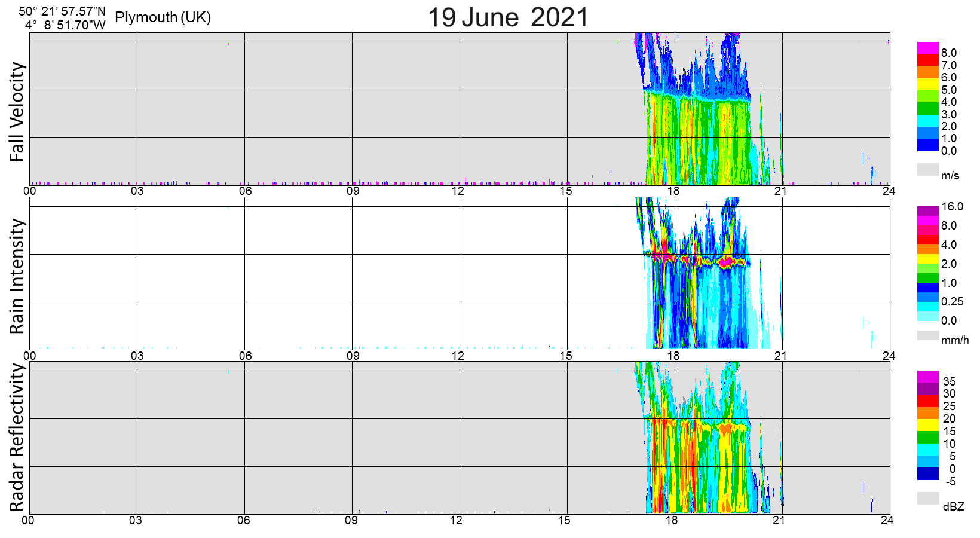Select the "7.0" value in the m/s legend

coord(949,65)
